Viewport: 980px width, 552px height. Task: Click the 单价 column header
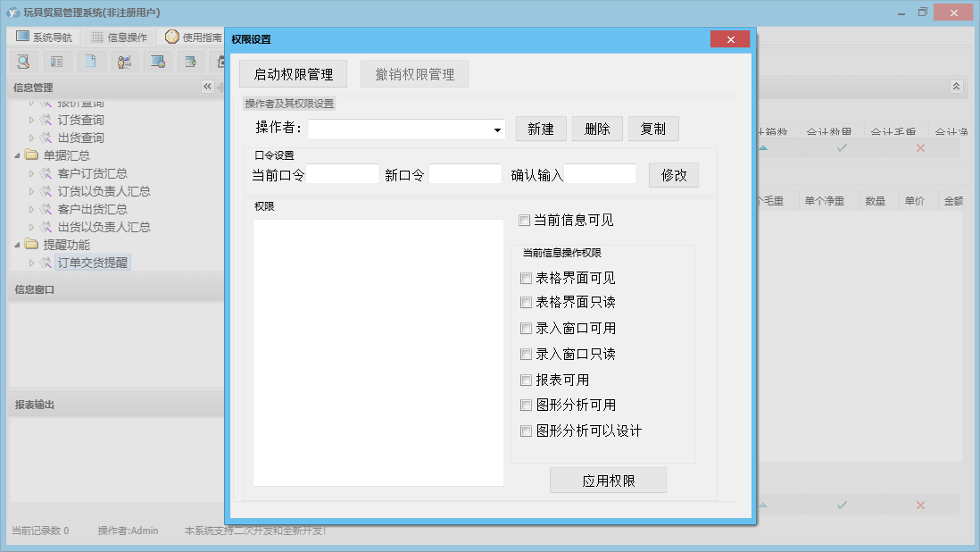(914, 201)
